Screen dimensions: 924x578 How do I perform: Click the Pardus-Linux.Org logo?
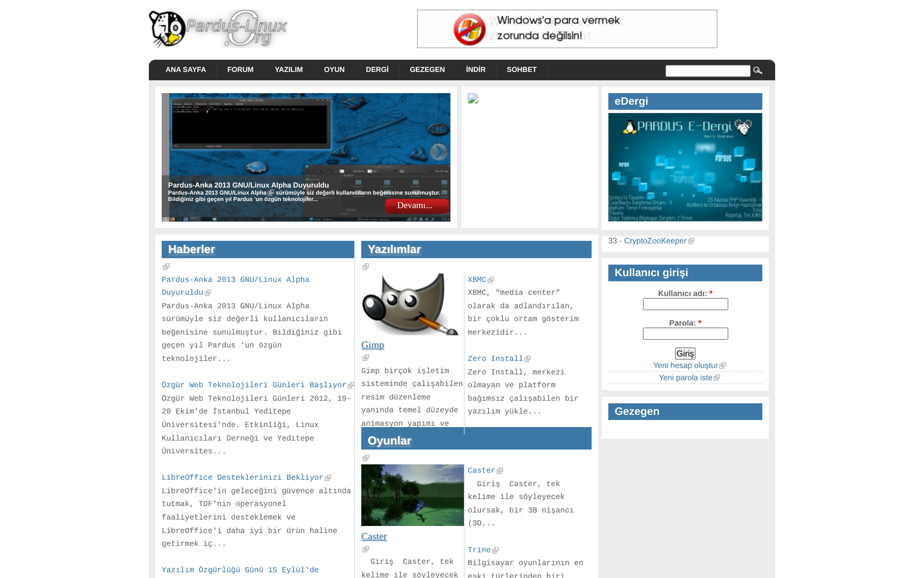pos(218,29)
